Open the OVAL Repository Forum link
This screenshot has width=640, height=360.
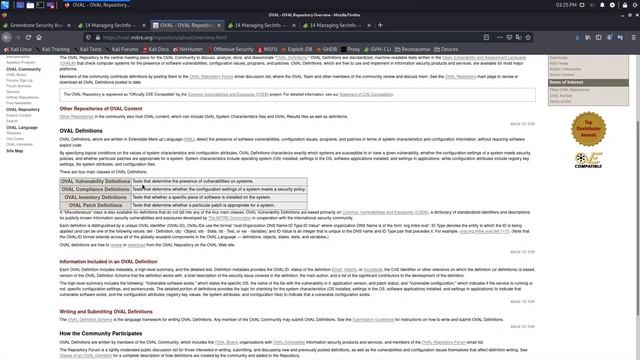pyautogui.click(x=211, y=77)
